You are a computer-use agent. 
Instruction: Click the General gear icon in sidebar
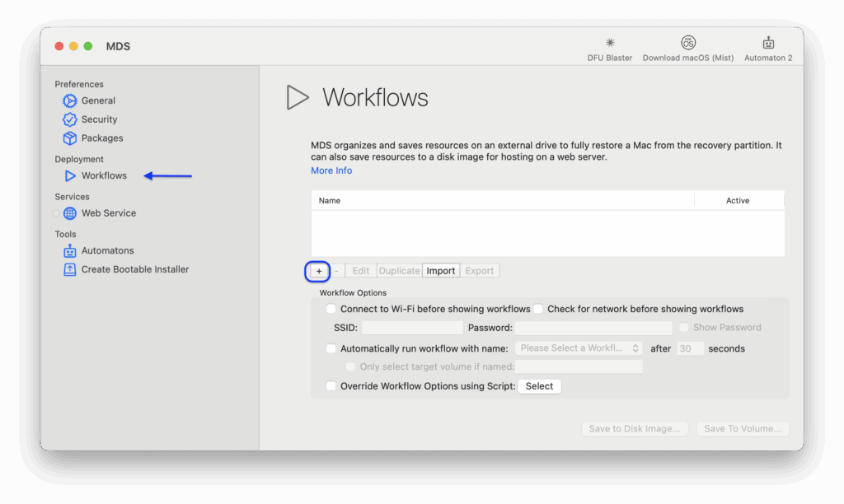[x=69, y=100]
